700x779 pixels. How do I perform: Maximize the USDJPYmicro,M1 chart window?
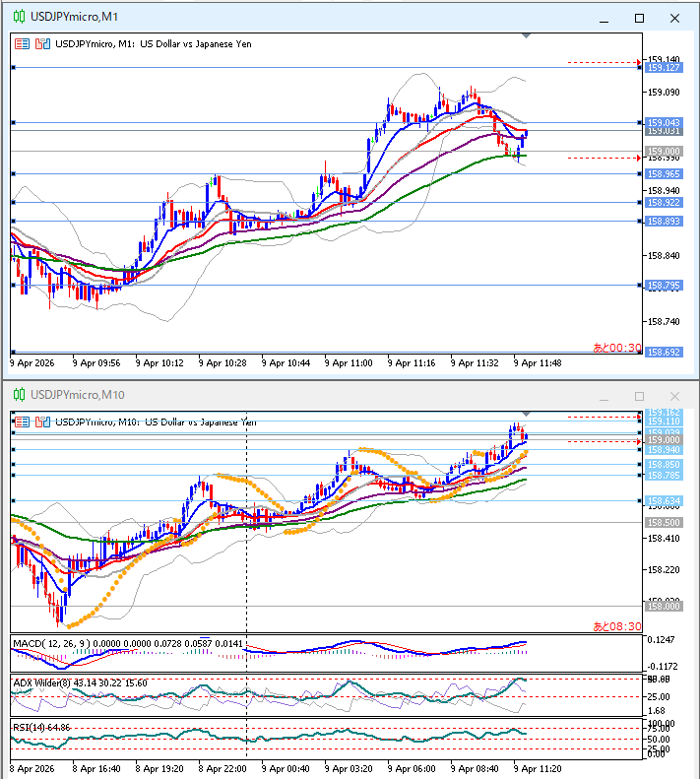pyautogui.click(x=639, y=19)
